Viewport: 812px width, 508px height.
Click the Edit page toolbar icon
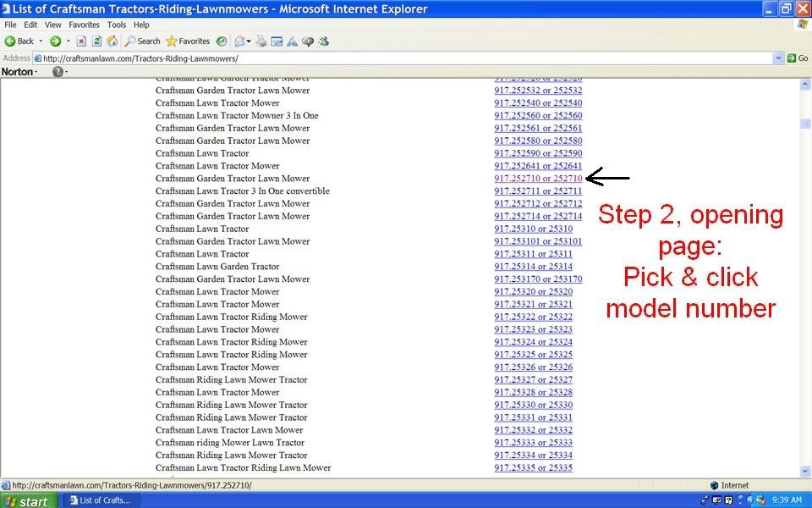coord(277,41)
